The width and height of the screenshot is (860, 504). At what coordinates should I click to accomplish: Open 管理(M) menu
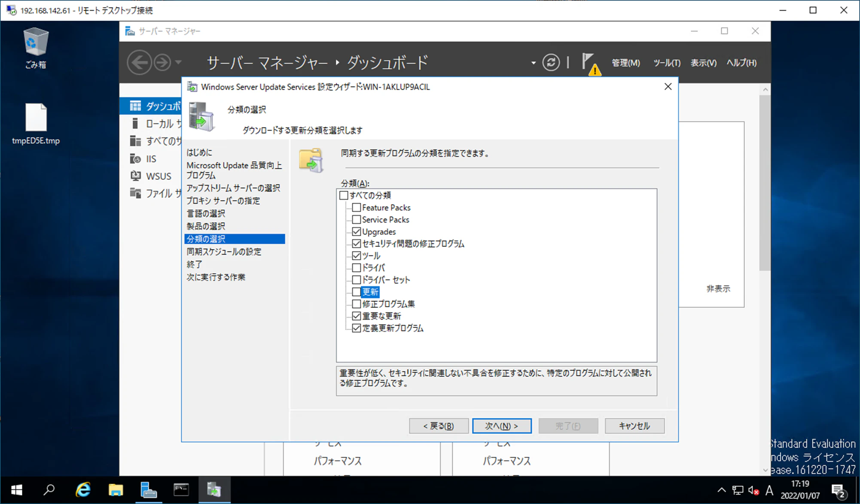click(x=625, y=63)
